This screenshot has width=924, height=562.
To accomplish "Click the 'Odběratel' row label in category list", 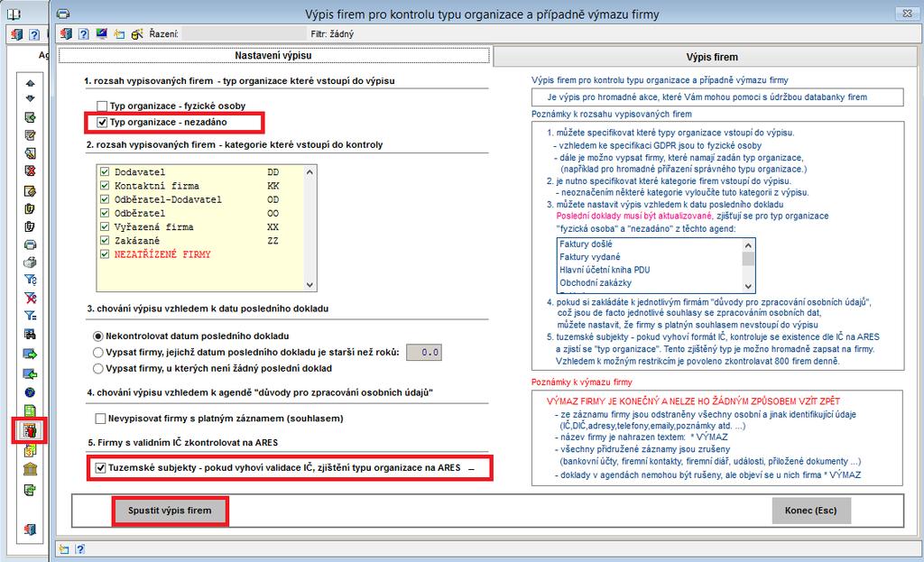I will [x=140, y=213].
